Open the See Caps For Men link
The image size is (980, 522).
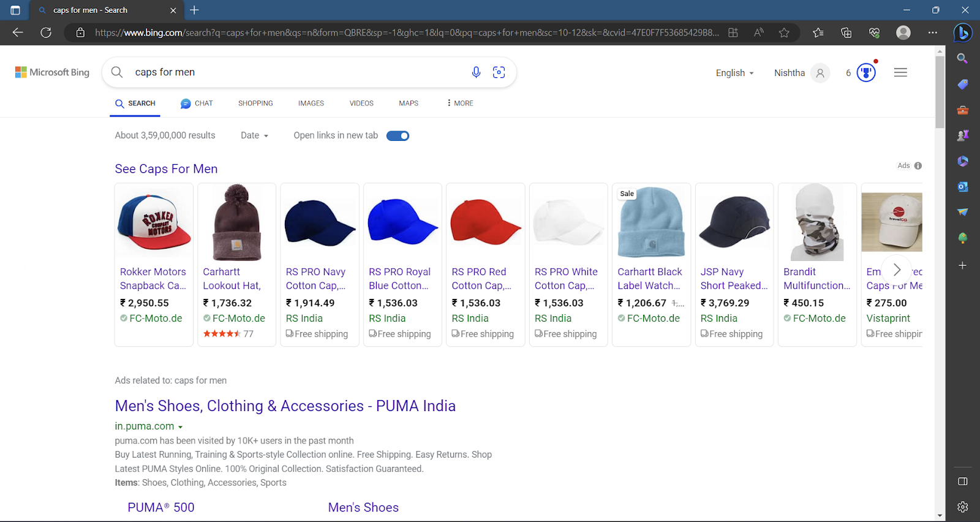pyautogui.click(x=166, y=169)
